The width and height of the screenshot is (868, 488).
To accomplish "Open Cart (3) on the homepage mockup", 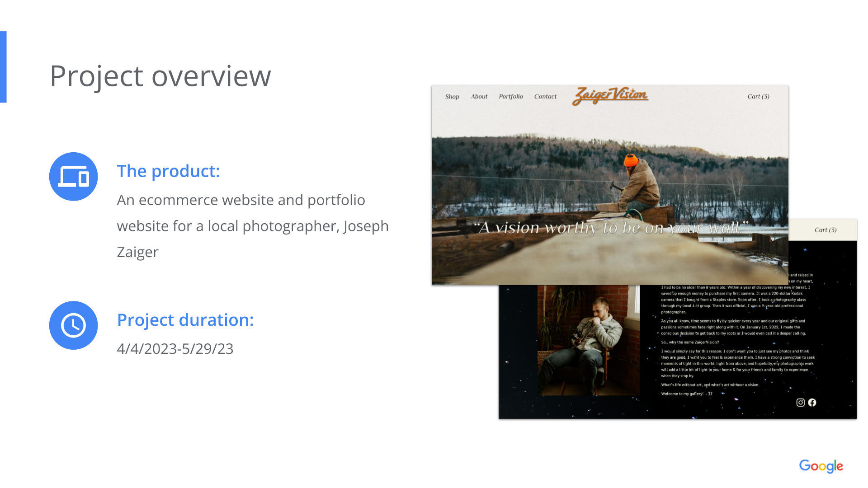I will (758, 97).
